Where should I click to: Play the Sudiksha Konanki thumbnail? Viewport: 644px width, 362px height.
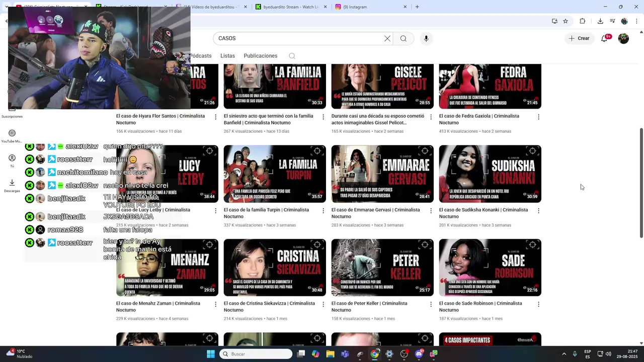pyautogui.click(x=490, y=174)
